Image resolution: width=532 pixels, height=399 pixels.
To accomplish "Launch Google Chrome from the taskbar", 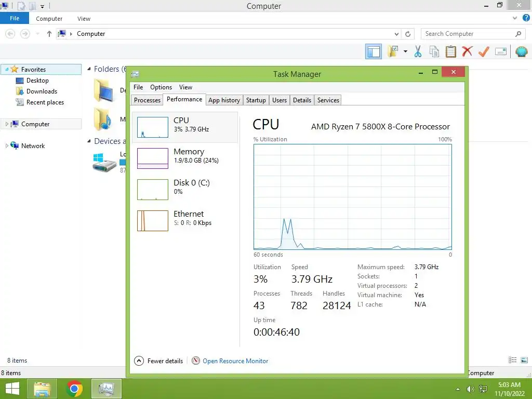I will (x=74, y=389).
